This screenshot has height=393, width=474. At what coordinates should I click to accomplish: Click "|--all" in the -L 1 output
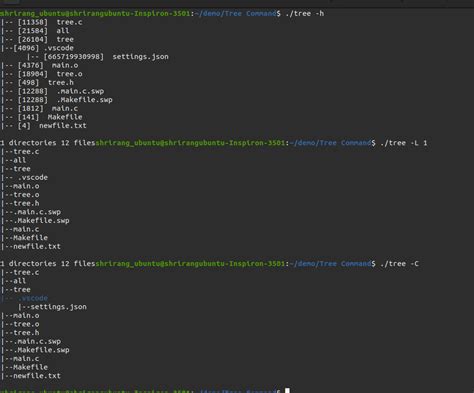(14, 160)
